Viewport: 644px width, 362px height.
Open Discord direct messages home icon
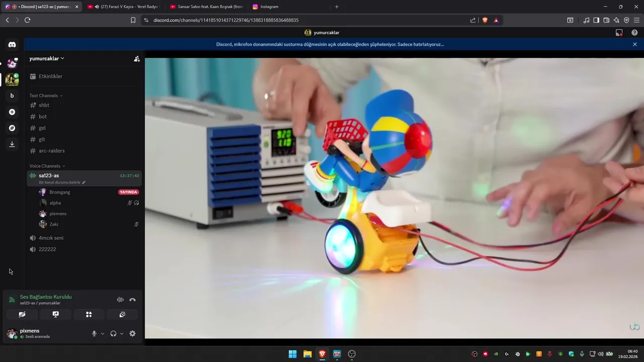(12, 45)
